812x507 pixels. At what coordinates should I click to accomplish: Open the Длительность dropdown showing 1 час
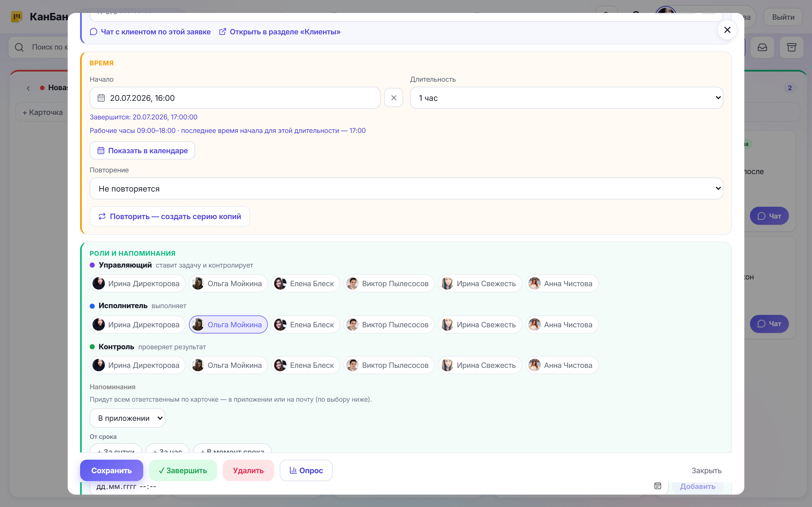pyautogui.click(x=566, y=98)
